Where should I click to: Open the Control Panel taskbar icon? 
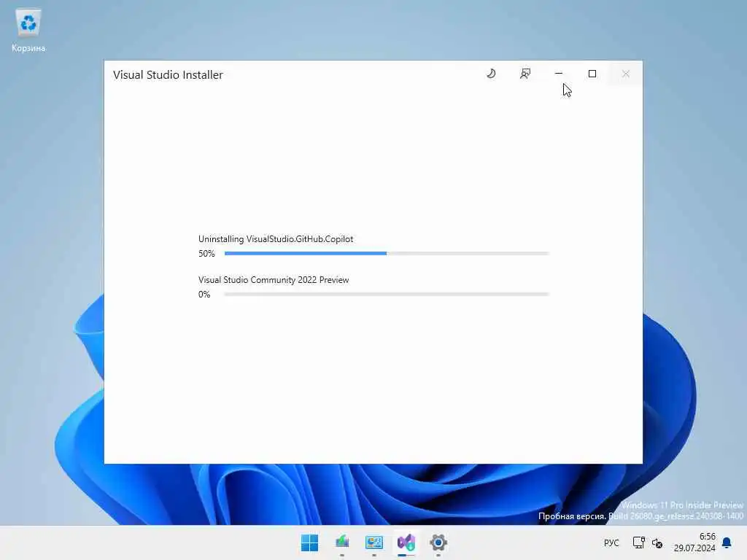374,542
